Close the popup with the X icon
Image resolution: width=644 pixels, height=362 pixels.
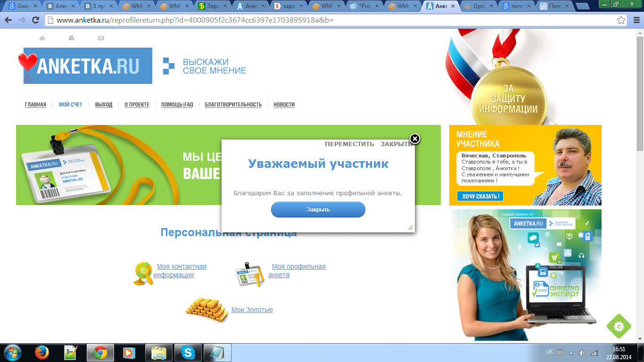coord(415,139)
